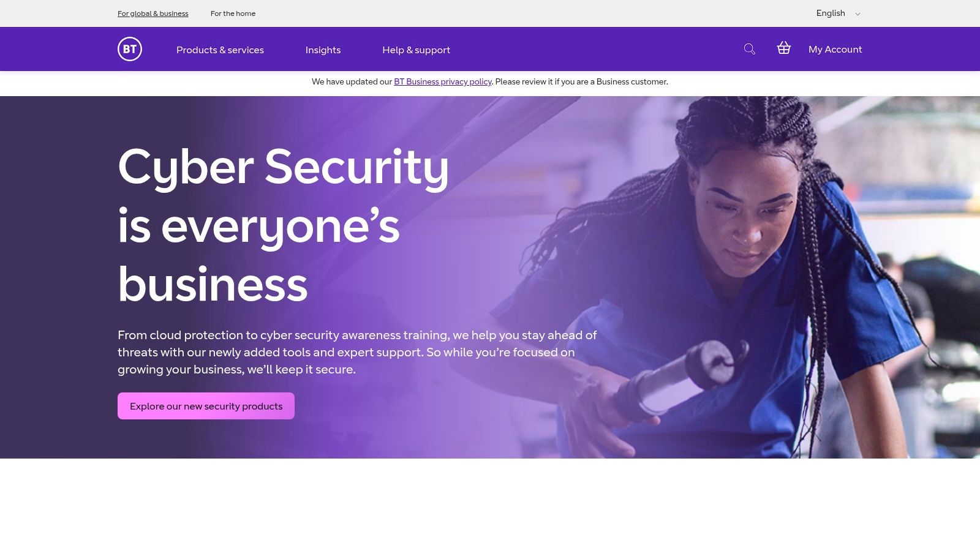Switch to the For the home site
980x551 pixels.
(233, 13)
